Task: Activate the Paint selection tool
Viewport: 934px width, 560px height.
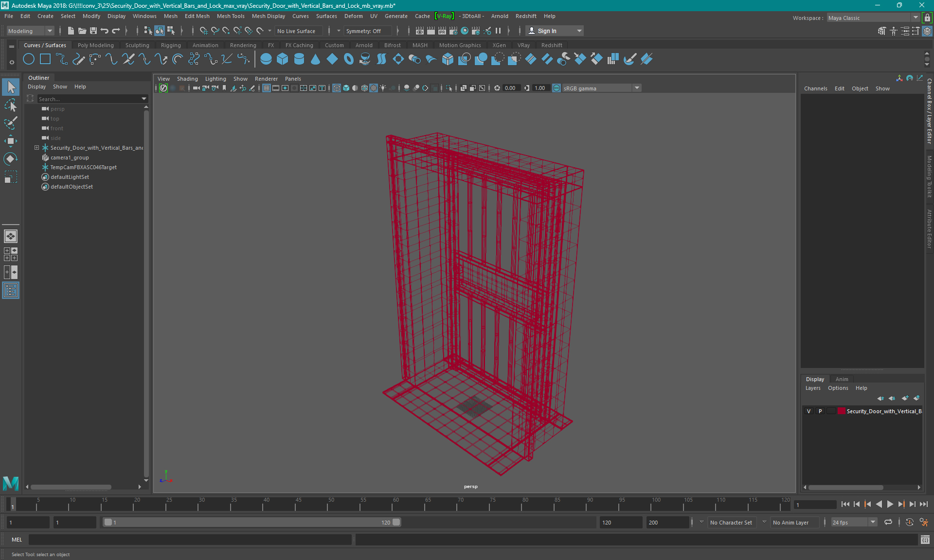Action: tap(11, 123)
